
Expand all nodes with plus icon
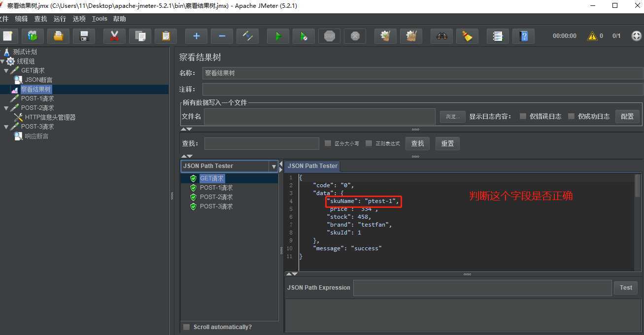click(x=196, y=36)
